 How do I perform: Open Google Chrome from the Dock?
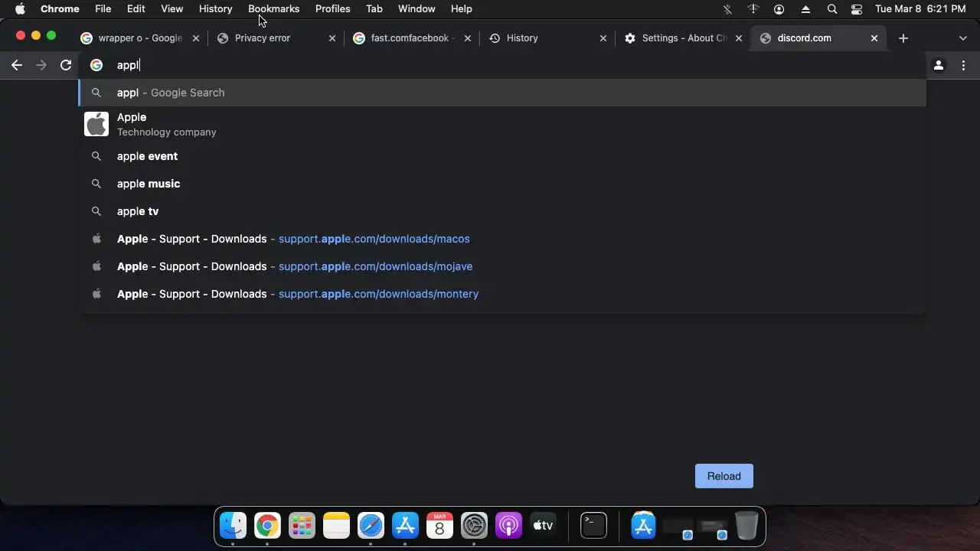(267, 525)
